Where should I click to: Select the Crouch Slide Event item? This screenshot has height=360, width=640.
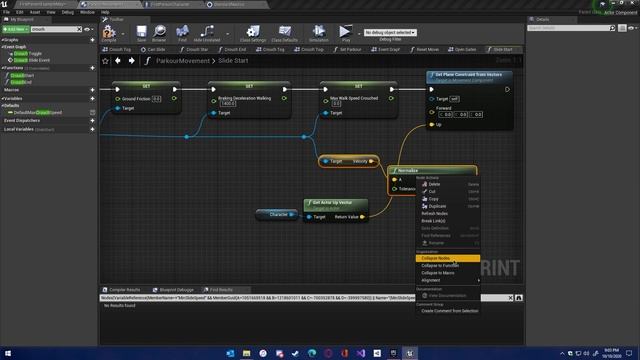(32, 60)
